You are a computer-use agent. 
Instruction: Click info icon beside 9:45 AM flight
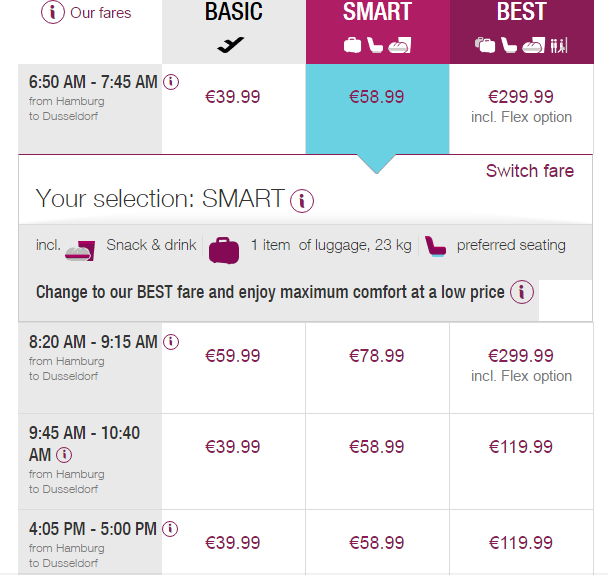point(65,455)
